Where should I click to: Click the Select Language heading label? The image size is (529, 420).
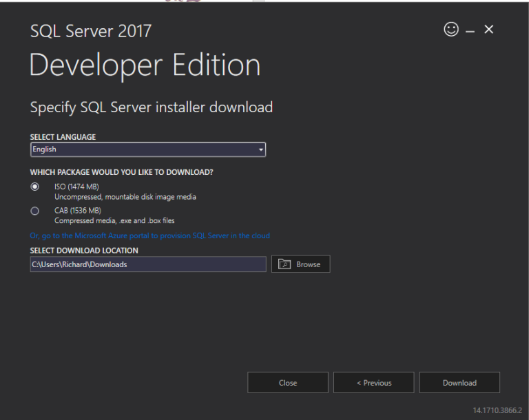pos(63,137)
